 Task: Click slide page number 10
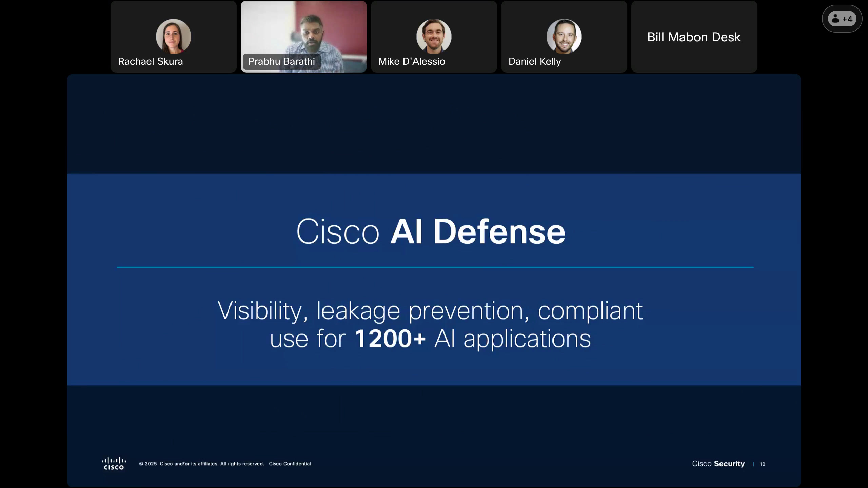coord(763,464)
